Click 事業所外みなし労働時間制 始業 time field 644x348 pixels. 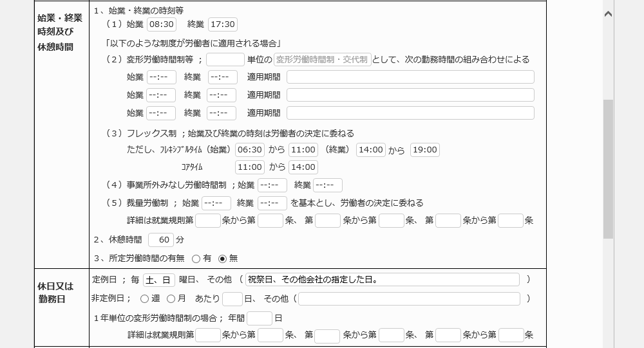pos(272,185)
